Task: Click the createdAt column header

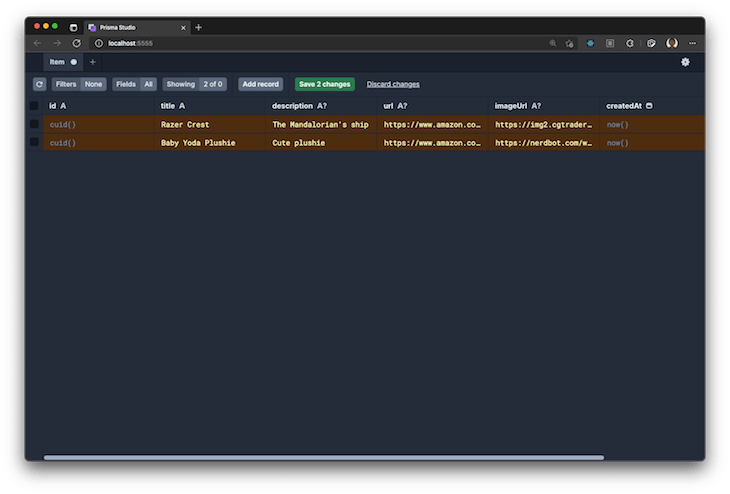Action: tap(652, 106)
